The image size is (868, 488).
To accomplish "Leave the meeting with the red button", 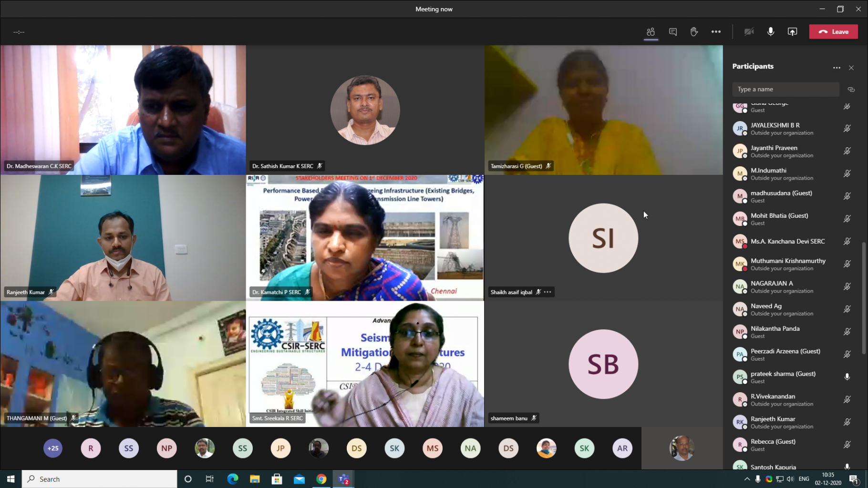I will tap(834, 32).
